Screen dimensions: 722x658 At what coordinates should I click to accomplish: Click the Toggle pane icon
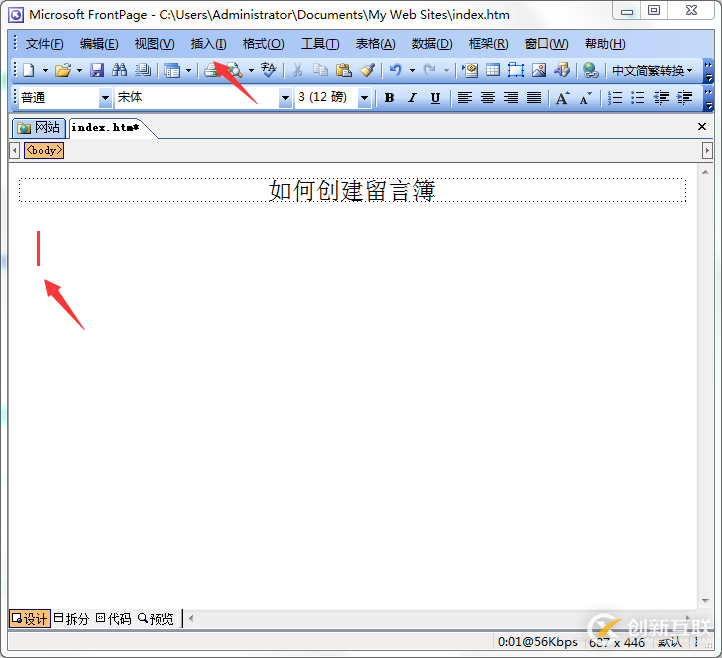point(172,70)
